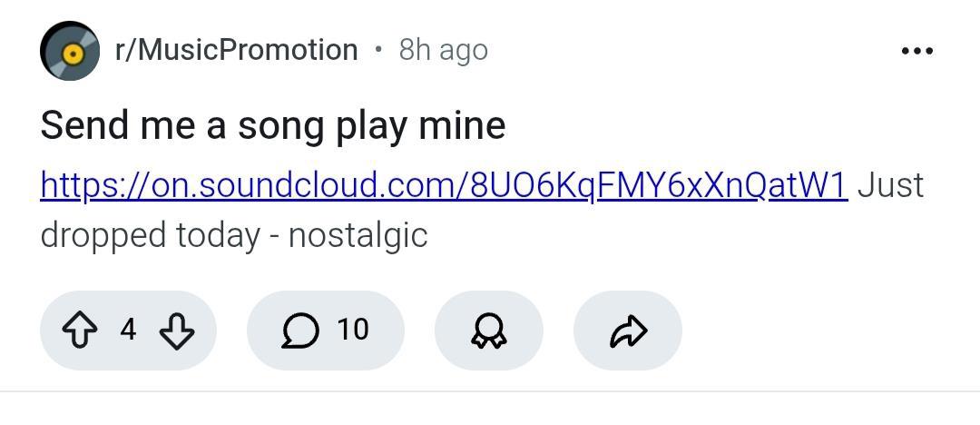Upvote the post with the up arrow

coord(80,331)
